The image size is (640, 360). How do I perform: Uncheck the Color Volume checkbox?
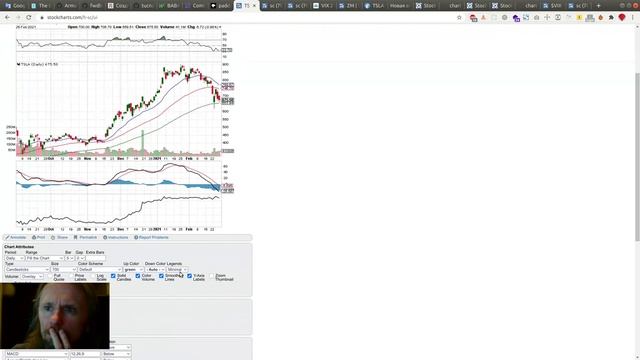(x=138, y=276)
